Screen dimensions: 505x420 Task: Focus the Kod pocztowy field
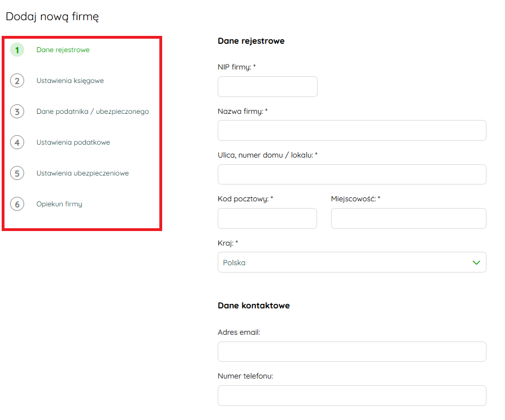click(267, 219)
